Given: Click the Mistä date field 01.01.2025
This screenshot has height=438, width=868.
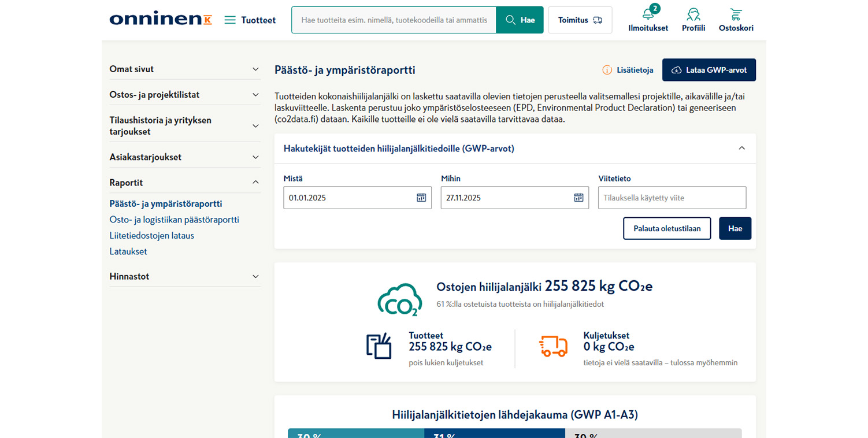Looking at the screenshot, I should tap(358, 198).
